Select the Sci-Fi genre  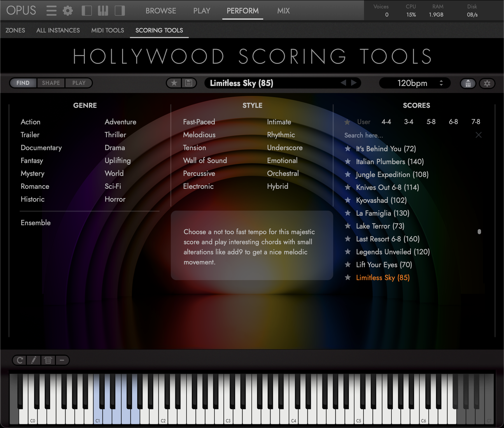[113, 186]
